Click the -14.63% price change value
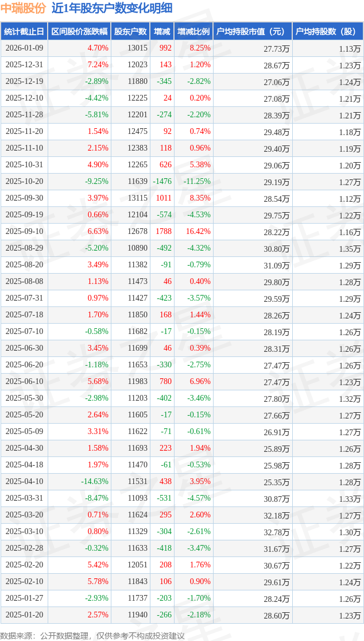 tap(95, 481)
